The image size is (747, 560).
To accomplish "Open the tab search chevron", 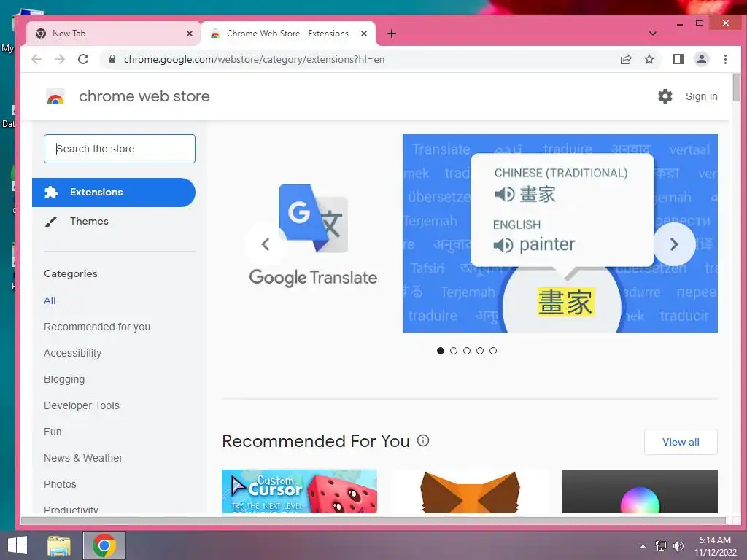I will click(x=653, y=34).
